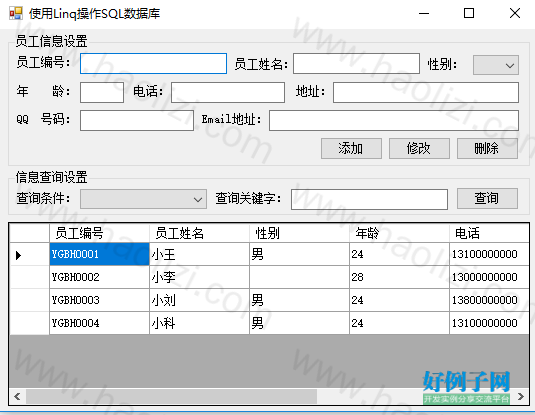Viewport: 535px width, 415px height.
Task: Click the QQ 号码 input field
Action: (136, 120)
